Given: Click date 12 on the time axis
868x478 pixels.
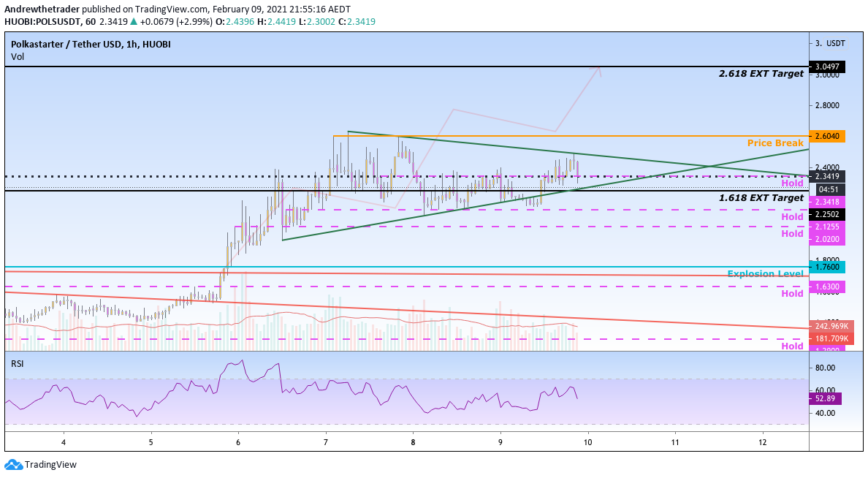Looking at the screenshot, I should [x=763, y=442].
